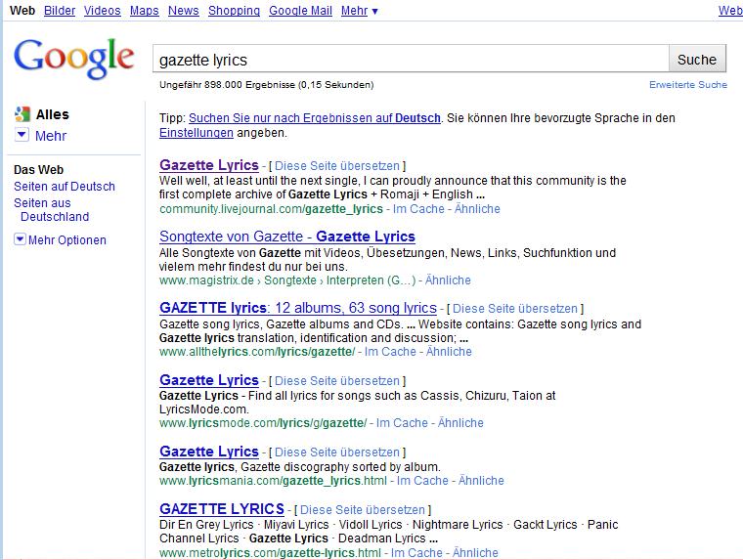
Task: Click the Das Web heading
Action: point(38,170)
